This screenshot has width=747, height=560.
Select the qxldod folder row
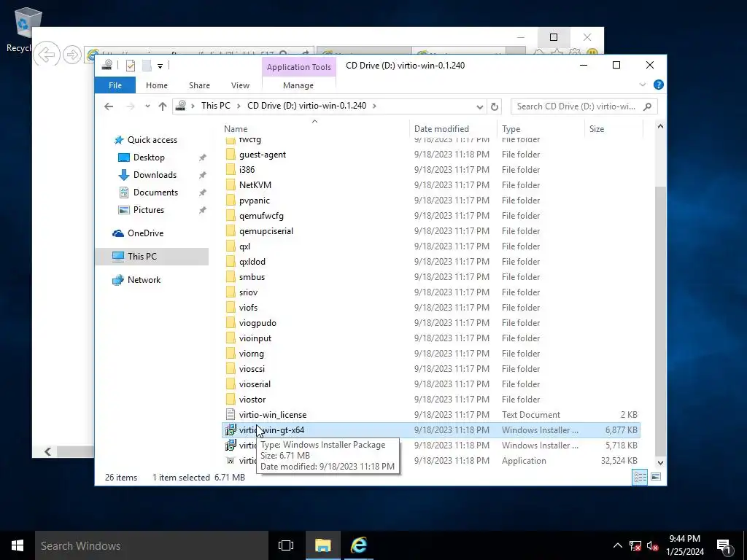[431, 262]
